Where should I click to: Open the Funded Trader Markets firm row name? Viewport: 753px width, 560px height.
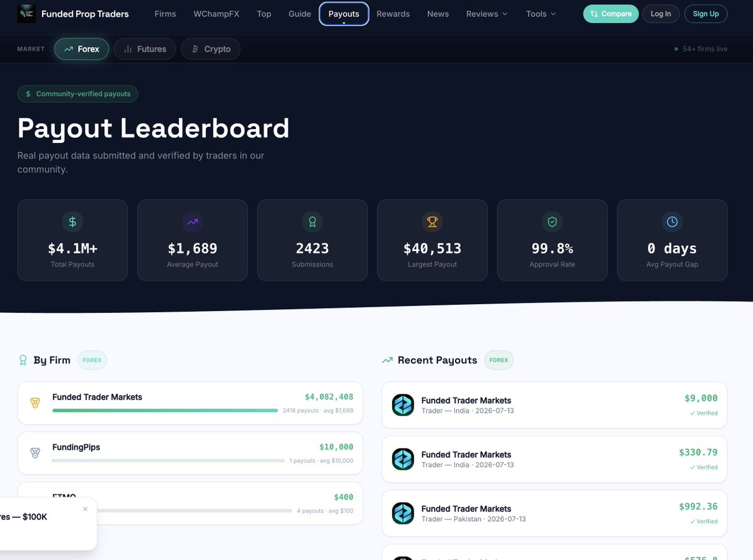[x=97, y=397]
